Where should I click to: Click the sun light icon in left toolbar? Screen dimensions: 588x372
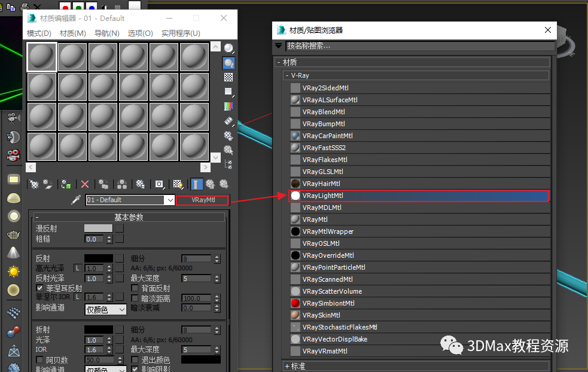(x=14, y=272)
